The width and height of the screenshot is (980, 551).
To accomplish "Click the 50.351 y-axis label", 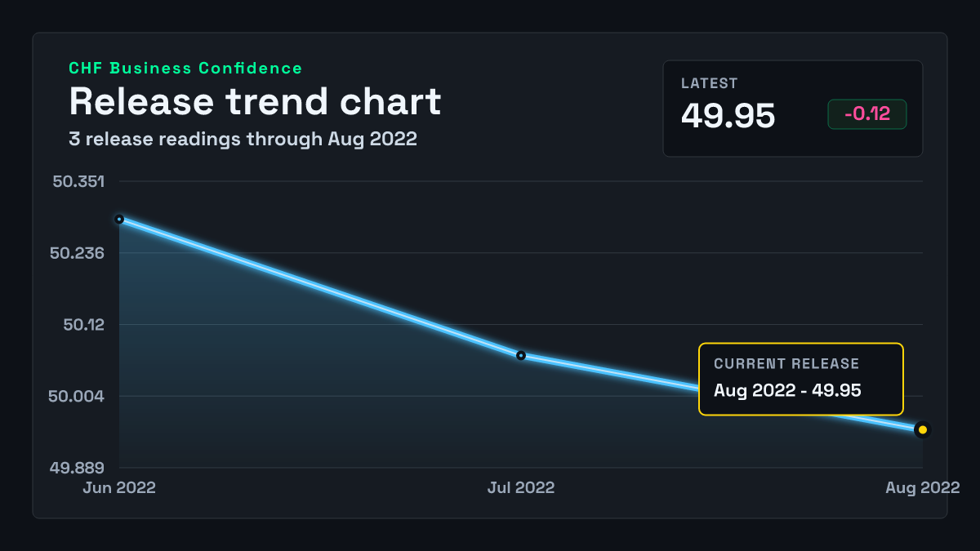I will pos(78,181).
